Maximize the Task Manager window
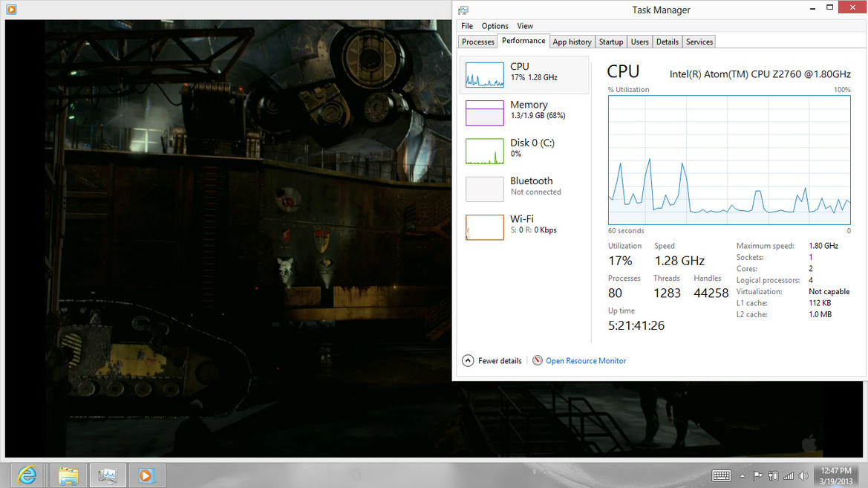Screen dimensions: 868x488 tap(830, 7)
